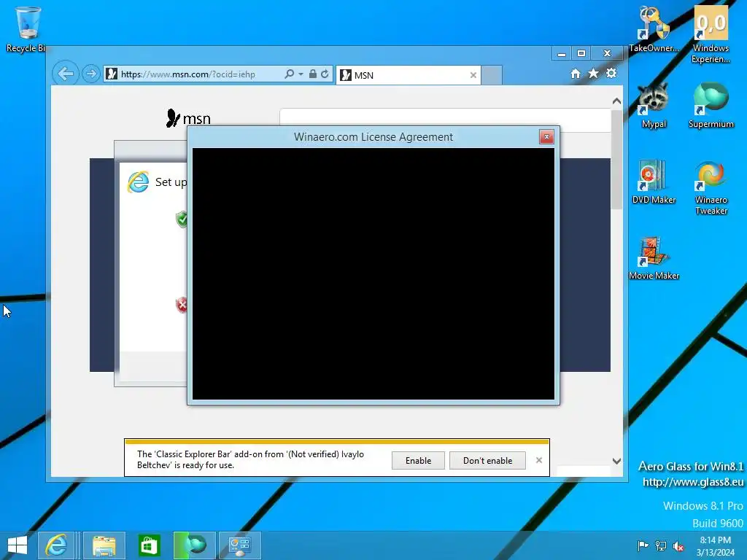Open a new tab in Internet Explorer
The image size is (747, 560).
(492, 75)
